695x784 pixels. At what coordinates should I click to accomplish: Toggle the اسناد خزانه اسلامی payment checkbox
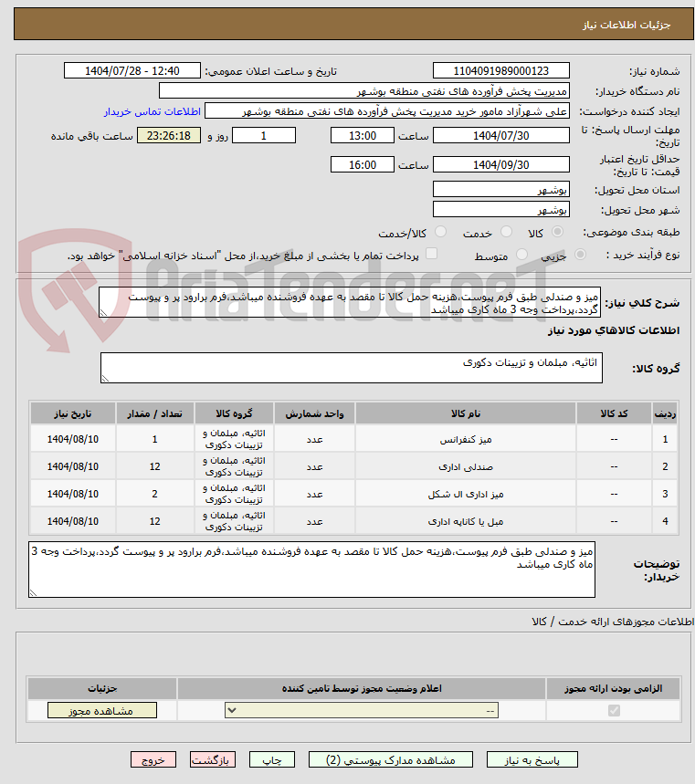click(431, 254)
